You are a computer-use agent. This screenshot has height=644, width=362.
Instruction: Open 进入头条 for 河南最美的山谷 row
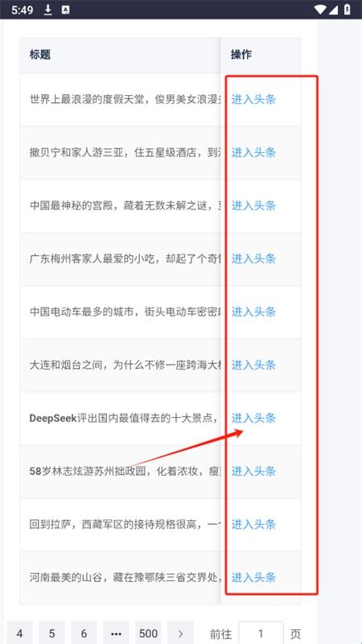pos(253,577)
